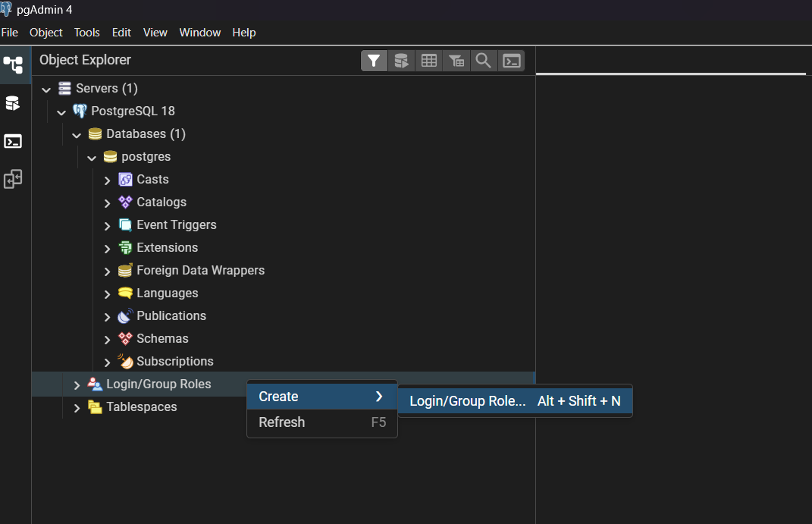
Task: Select the postgres database label
Action: (146, 157)
